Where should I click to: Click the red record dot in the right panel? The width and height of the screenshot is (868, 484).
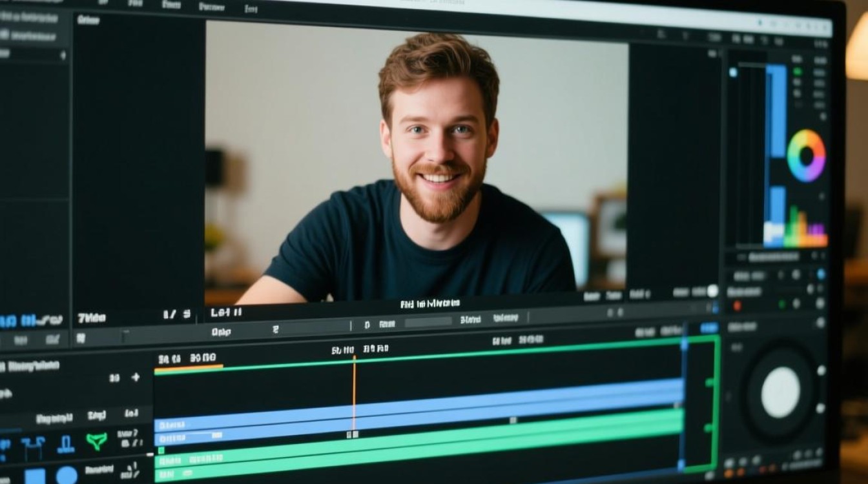[x=738, y=305]
